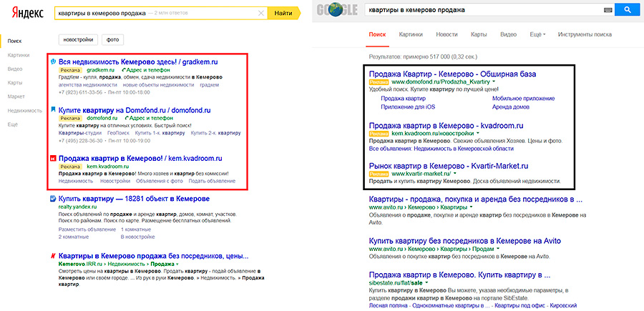
Task: Click the red kvadroom favicon in Yandex
Action: tap(53, 157)
